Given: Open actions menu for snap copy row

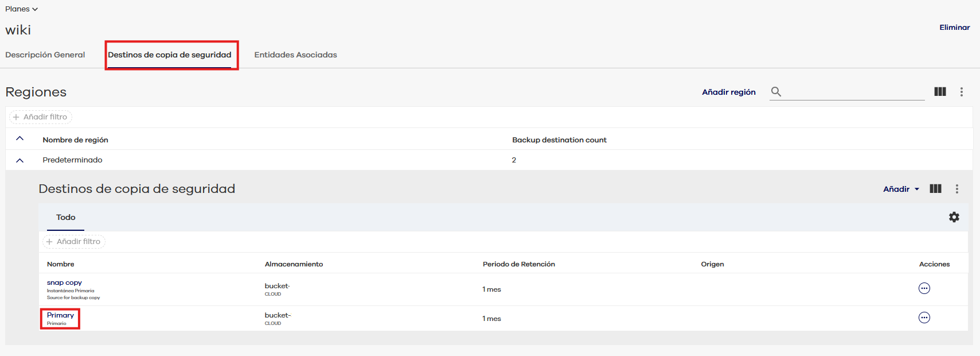Looking at the screenshot, I should coord(924,289).
